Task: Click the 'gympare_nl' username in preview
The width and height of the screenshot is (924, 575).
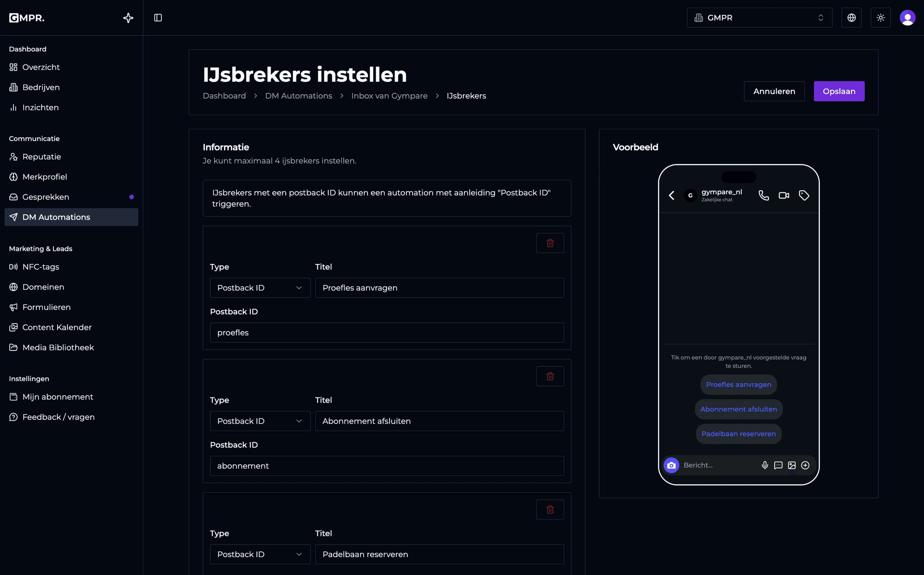Action: [x=721, y=192]
